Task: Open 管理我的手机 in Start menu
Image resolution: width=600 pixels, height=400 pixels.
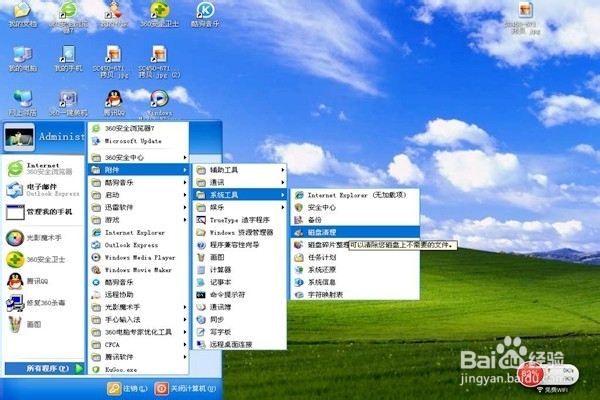Action: coord(44,212)
